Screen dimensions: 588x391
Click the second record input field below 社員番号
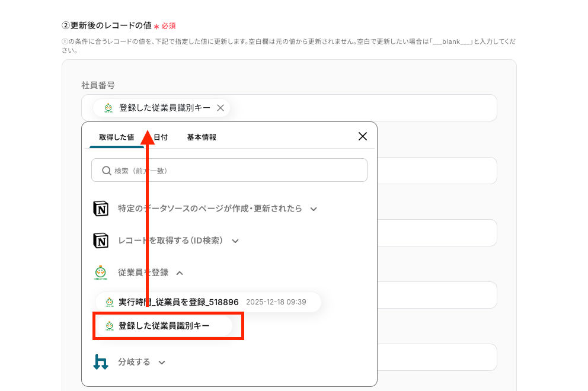pos(437,171)
